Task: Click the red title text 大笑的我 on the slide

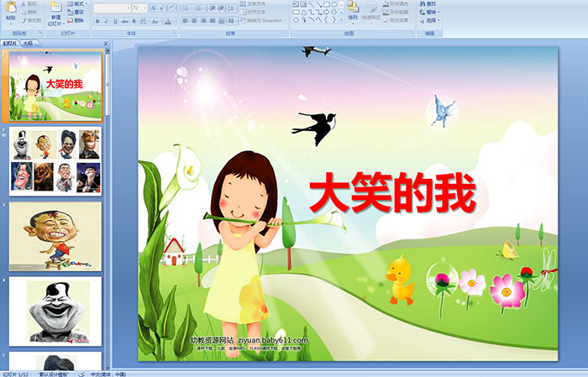Action: coord(392,192)
